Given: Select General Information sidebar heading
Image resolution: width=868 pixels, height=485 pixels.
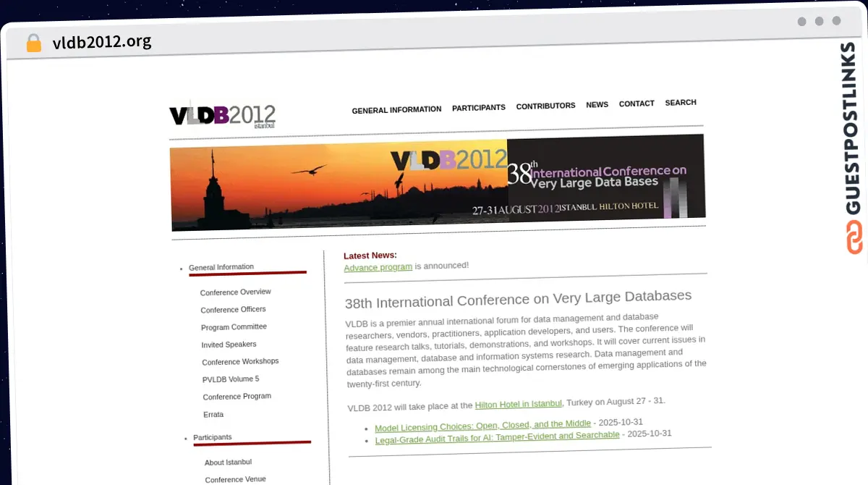Looking at the screenshot, I should click(221, 267).
